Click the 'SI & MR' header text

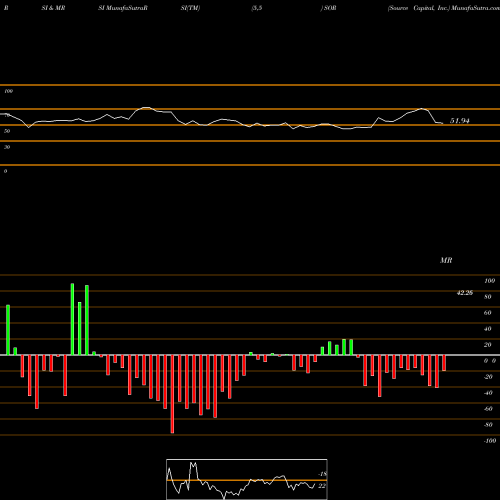(53, 8)
